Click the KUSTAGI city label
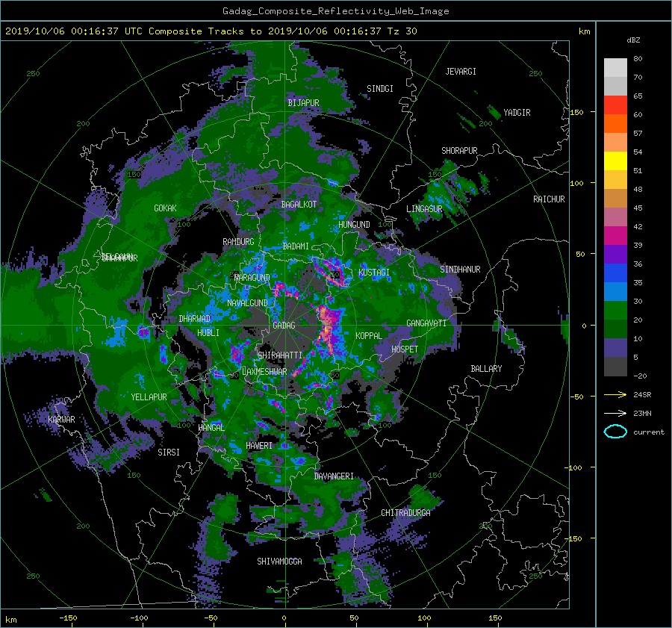The height and width of the screenshot is (628, 672). point(374,273)
